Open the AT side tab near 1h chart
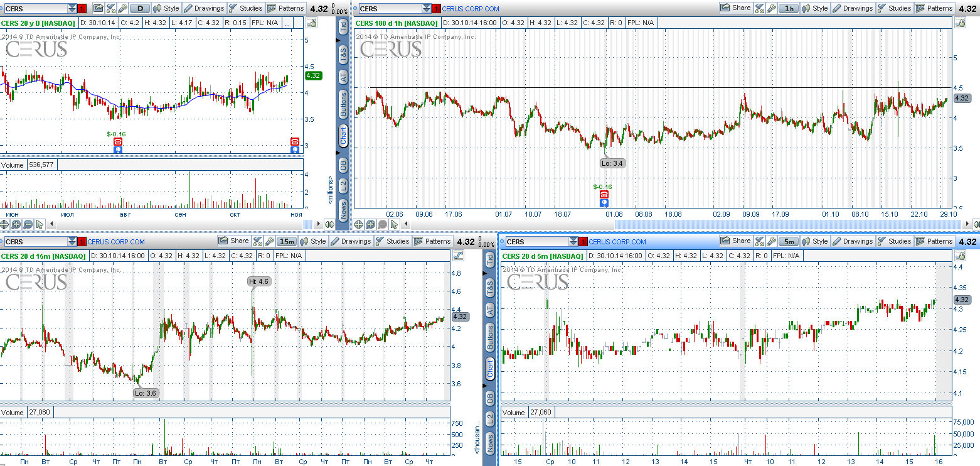 [343, 77]
